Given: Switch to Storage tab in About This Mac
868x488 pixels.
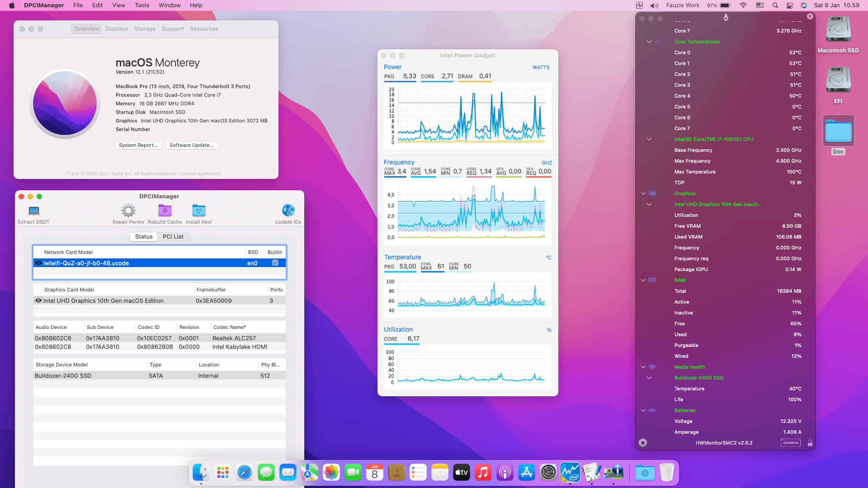Looking at the screenshot, I should (x=145, y=29).
